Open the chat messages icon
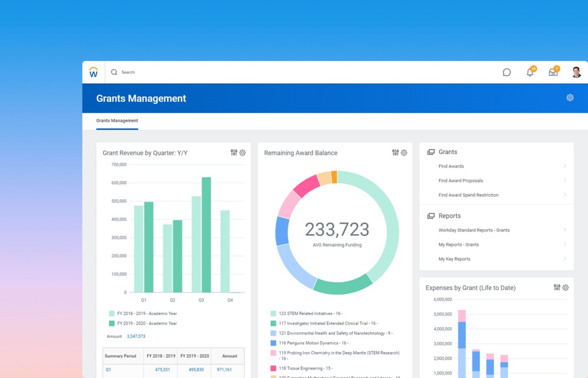The image size is (588, 378). pos(507,72)
